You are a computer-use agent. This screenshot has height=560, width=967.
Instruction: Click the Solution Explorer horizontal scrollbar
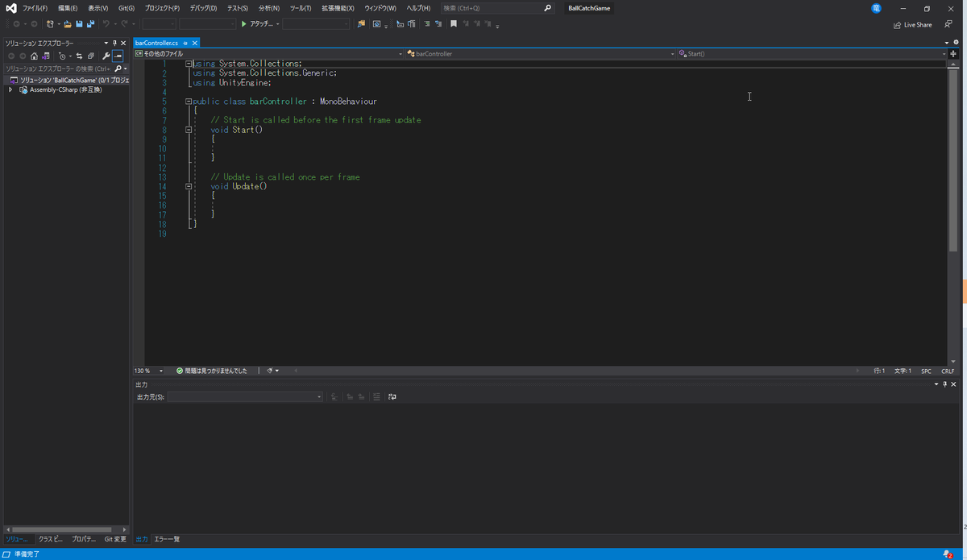(x=61, y=529)
